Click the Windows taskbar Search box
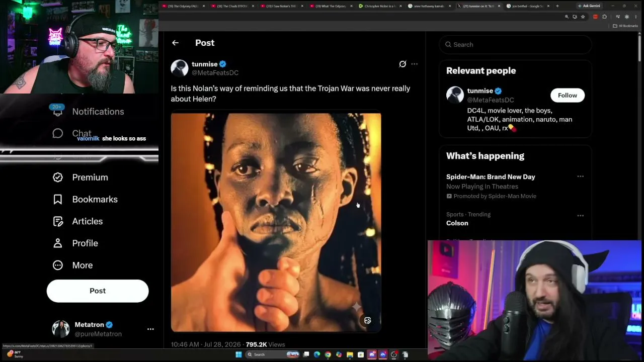The height and width of the screenshot is (362, 644). [x=272, y=354]
